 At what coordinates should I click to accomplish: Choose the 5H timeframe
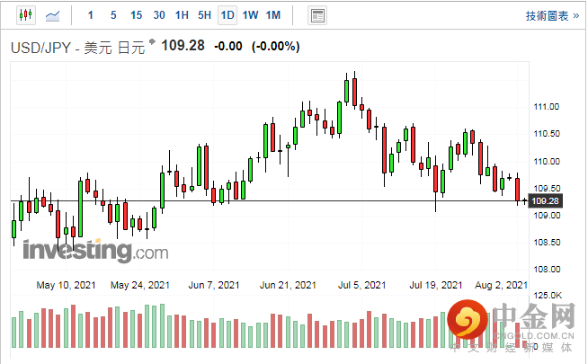[x=204, y=15]
